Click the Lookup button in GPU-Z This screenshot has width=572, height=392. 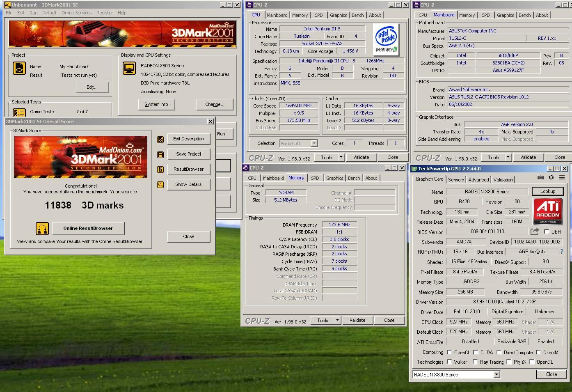point(547,191)
